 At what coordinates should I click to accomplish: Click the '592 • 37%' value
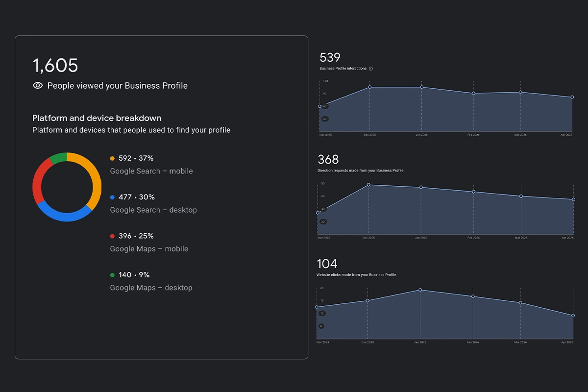click(x=136, y=158)
